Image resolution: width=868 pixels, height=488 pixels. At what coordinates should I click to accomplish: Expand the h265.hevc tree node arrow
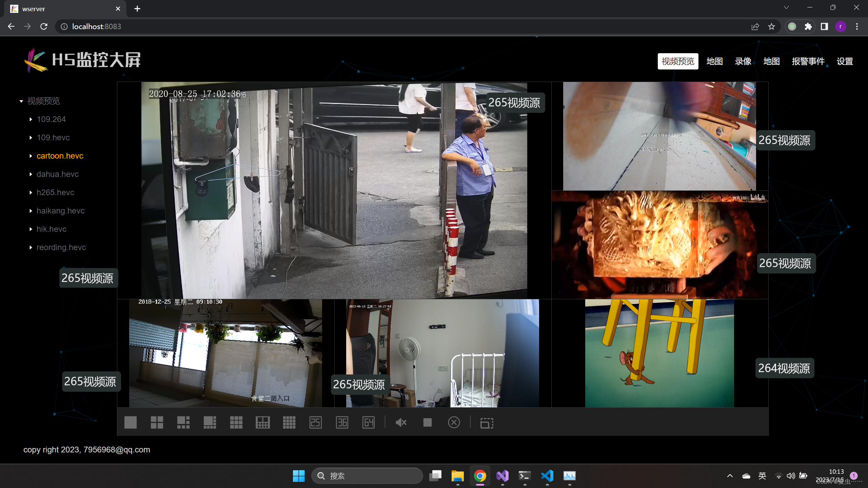pyautogui.click(x=31, y=192)
